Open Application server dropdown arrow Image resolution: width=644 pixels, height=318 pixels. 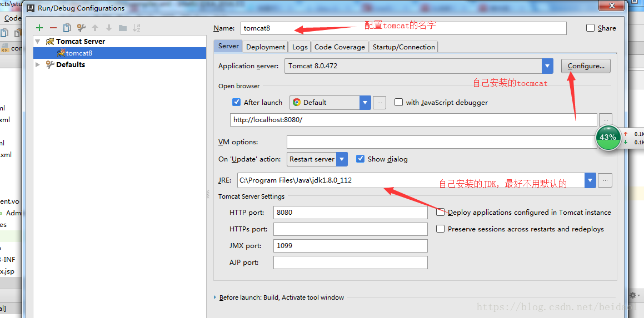(x=547, y=65)
